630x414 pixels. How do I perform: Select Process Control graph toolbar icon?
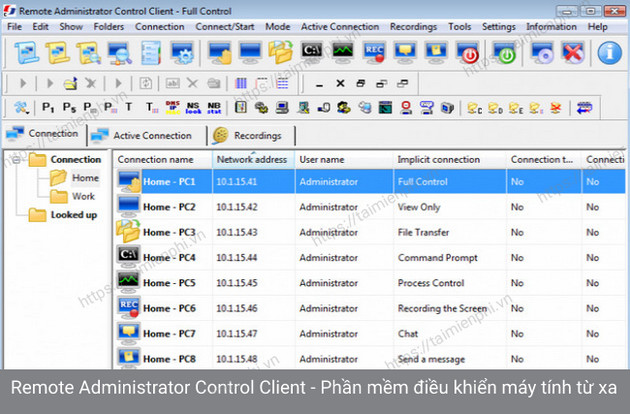coord(343,53)
